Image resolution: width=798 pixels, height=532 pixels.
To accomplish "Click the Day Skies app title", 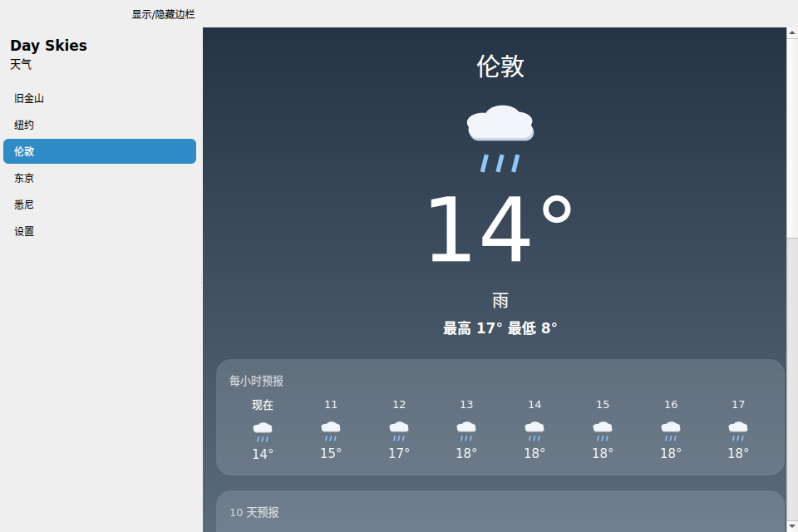I will pos(48,46).
